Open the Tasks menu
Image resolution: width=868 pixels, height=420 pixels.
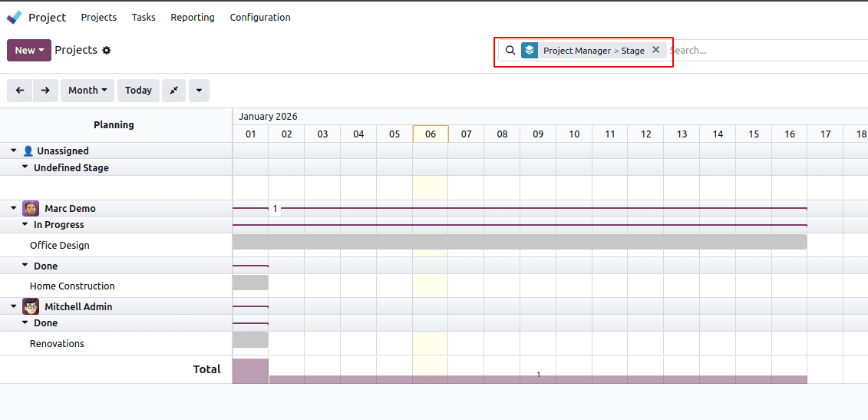point(144,17)
